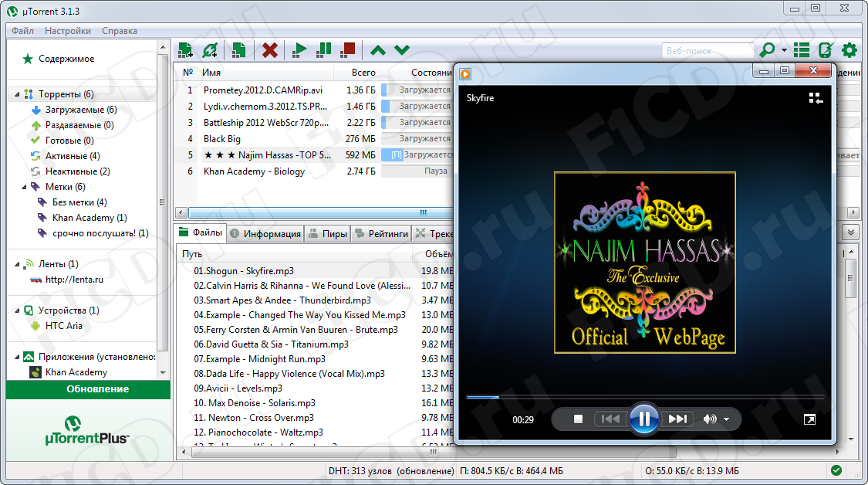Image resolution: width=868 pixels, height=485 pixels.
Task: Click the media player seek bar
Action: pyautogui.click(x=645, y=398)
